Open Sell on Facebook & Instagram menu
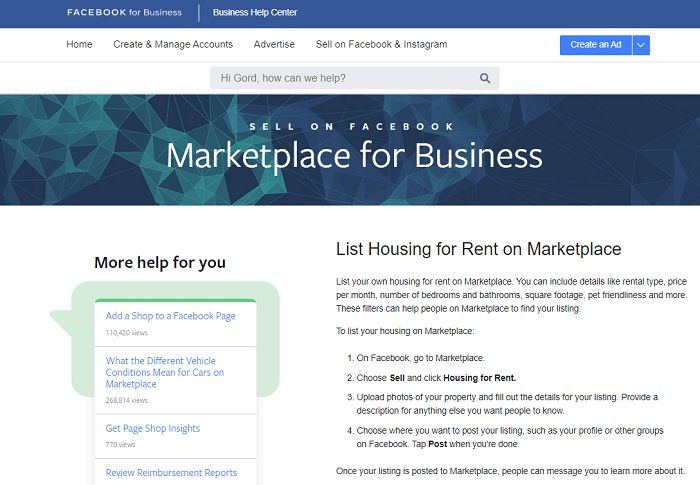The image size is (700, 485). [x=381, y=44]
